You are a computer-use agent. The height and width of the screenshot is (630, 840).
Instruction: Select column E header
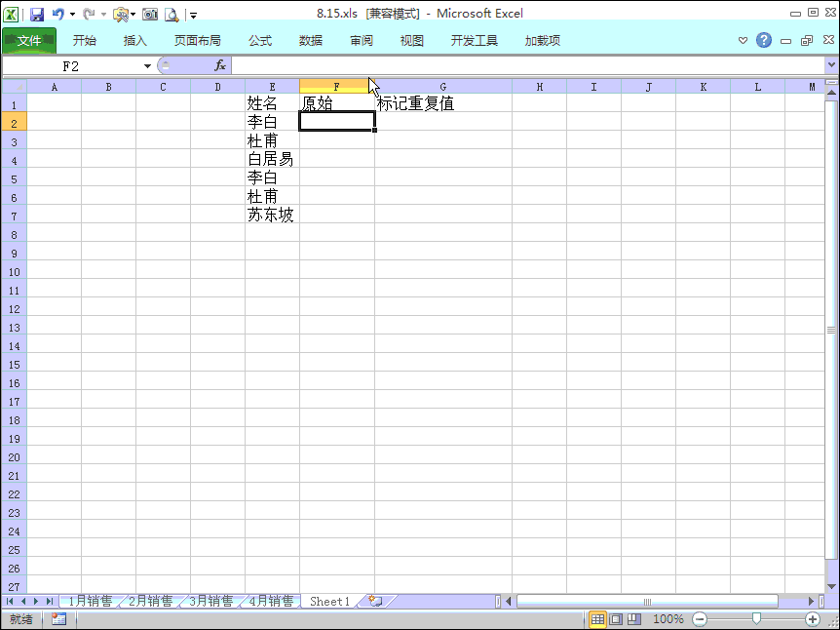[272, 87]
